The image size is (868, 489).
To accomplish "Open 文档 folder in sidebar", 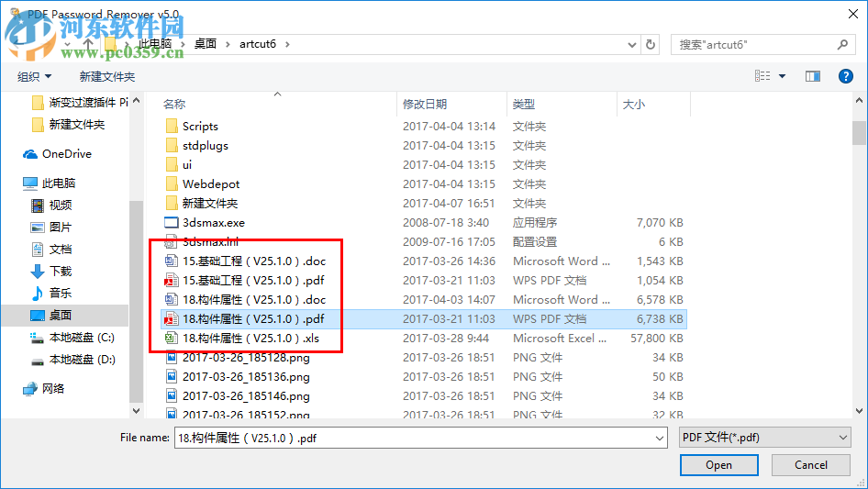I will pyautogui.click(x=51, y=250).
